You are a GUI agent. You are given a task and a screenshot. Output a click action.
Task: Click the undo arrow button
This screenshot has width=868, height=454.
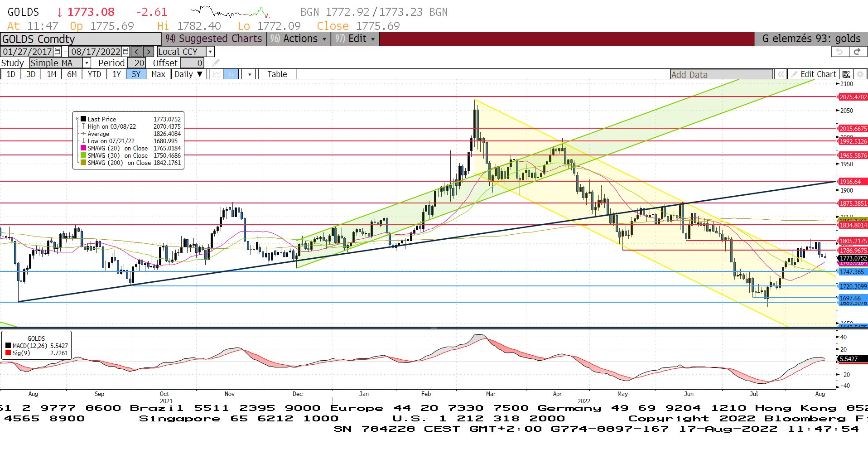tap(839, 52)
